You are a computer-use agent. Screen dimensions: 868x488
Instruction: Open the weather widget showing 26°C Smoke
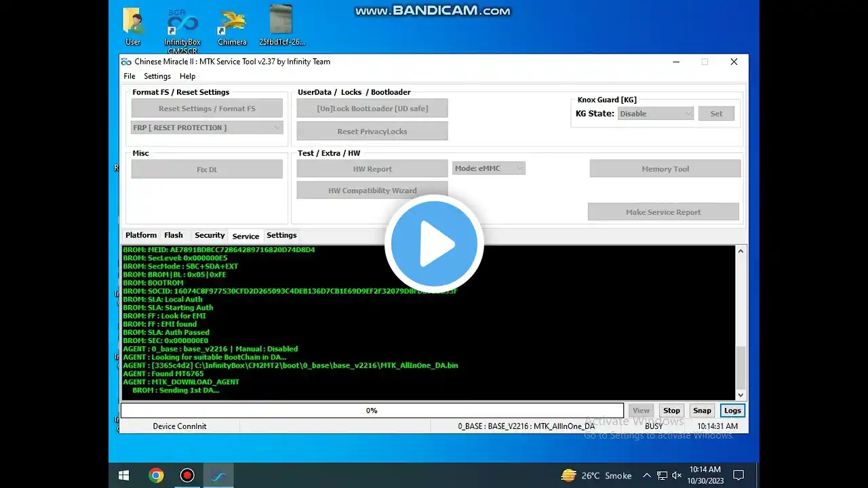(x=596, y=476)
